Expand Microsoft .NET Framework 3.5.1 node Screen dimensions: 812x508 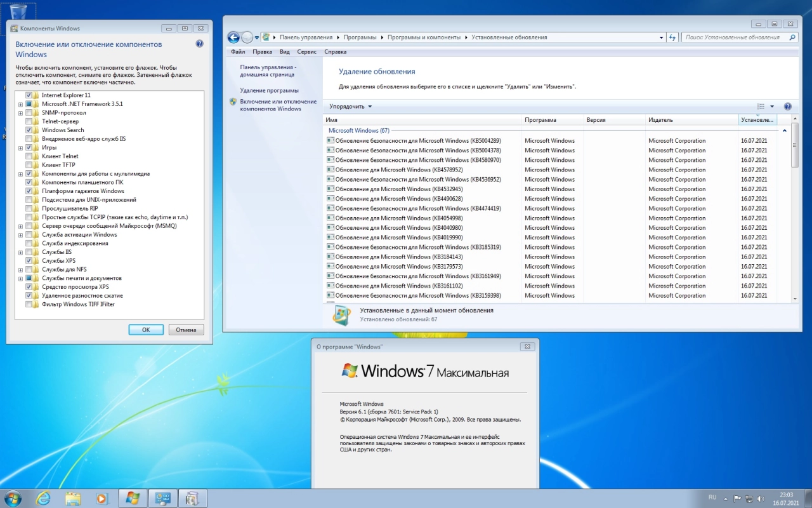(20, 104)
